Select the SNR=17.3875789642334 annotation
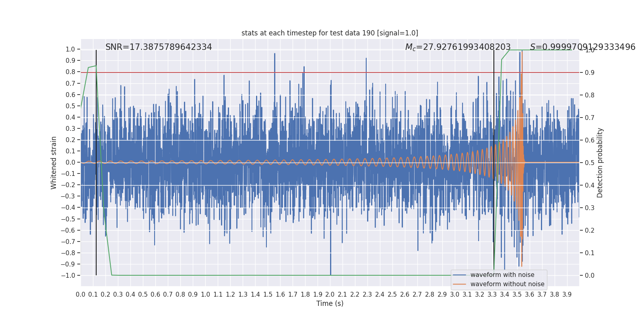 pyautogui.click(x=159, y=47)
